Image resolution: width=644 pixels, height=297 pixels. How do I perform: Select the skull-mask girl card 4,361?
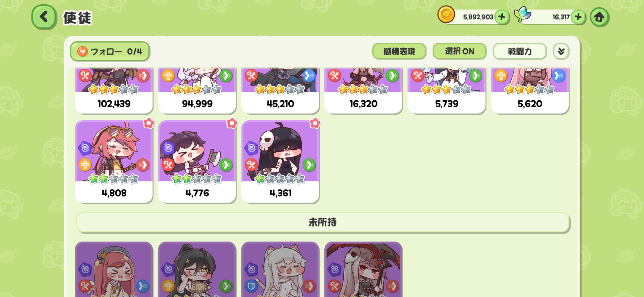280,161
